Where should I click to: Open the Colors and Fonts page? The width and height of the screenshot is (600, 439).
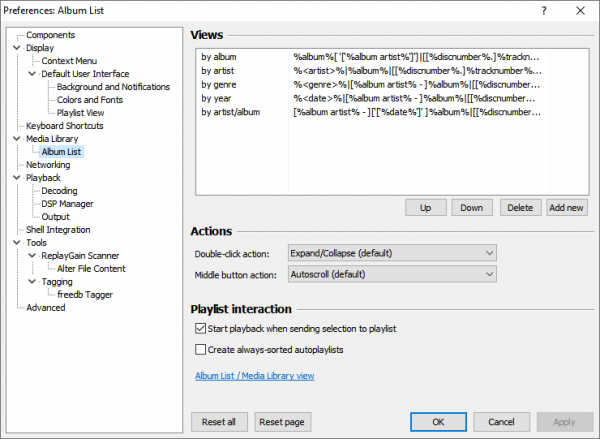[x=92, y=100]
